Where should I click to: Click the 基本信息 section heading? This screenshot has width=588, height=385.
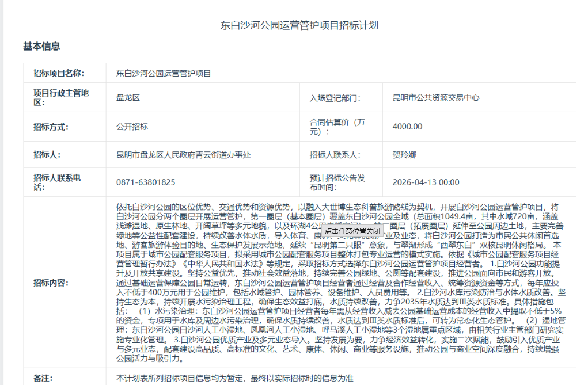(41, 46)
